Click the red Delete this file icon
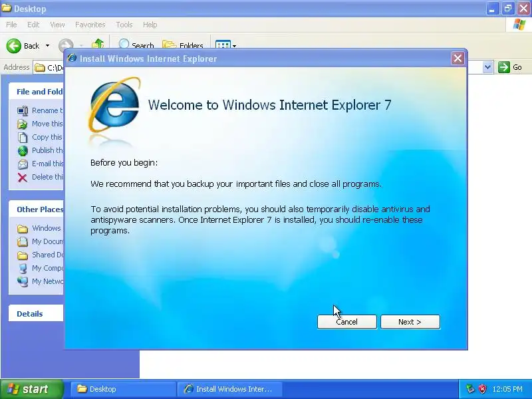The image size is (532, 399). 23,178
